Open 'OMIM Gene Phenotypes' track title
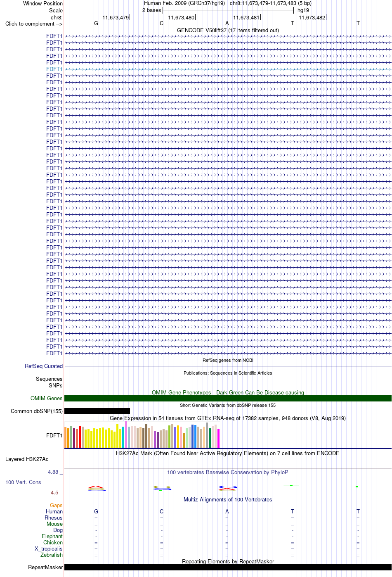392x577 pixels. (x=228, y=392)
